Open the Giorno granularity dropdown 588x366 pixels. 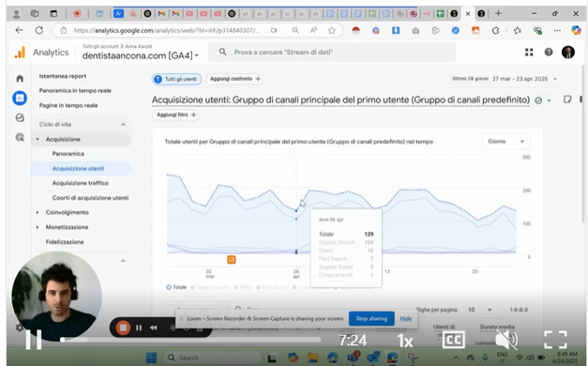pyautogui.click(x=505, y=142)
